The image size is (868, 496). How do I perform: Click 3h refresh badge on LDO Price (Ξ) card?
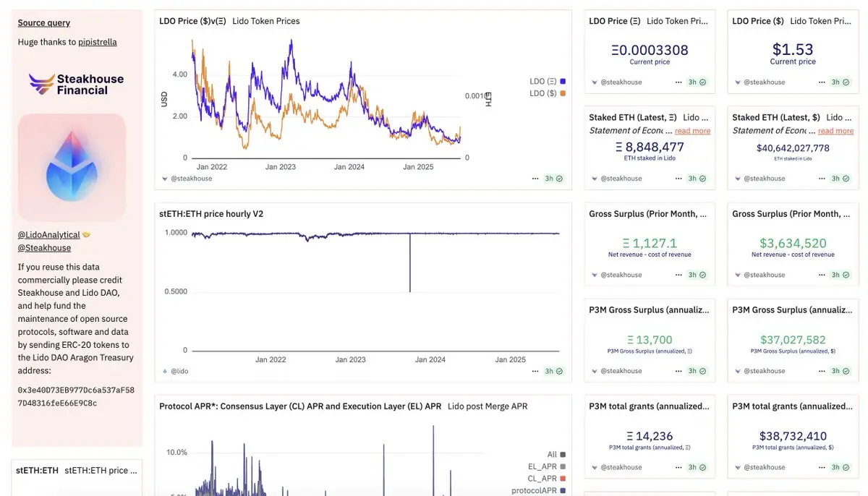click(x=697, y=82)
